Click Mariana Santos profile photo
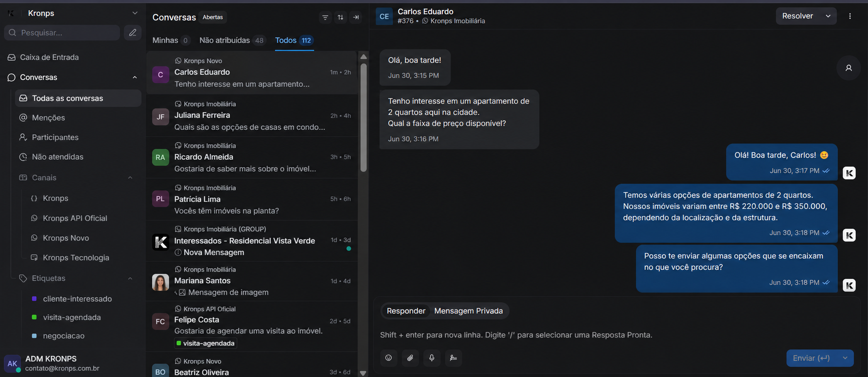Image resolution: width=868 pixels, height=377 pixels. pyautogui.click(x=160, y=282)
